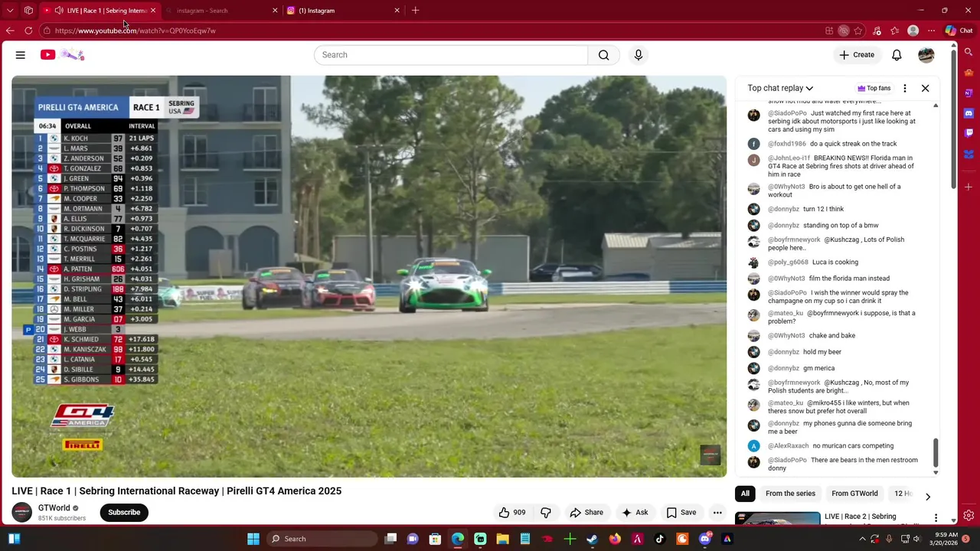The height and width of the screenshot is (551, 980).
Task: Close the instagram - Search tab
Action: [x=275, y=11]
